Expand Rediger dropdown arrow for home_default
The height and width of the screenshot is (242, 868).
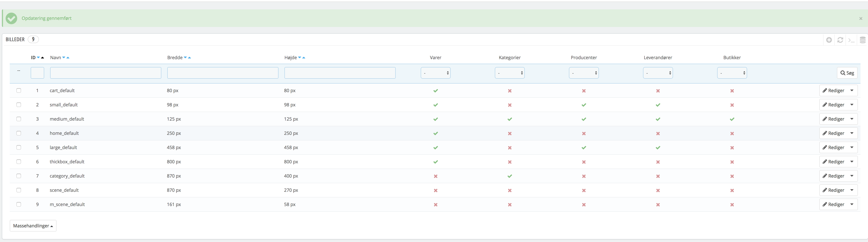852,133
